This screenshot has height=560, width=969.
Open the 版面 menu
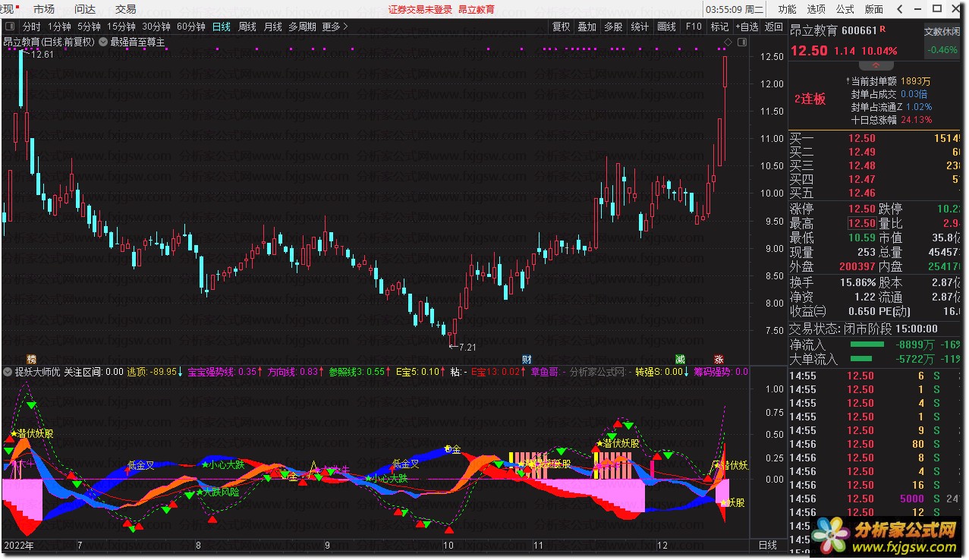873,9
